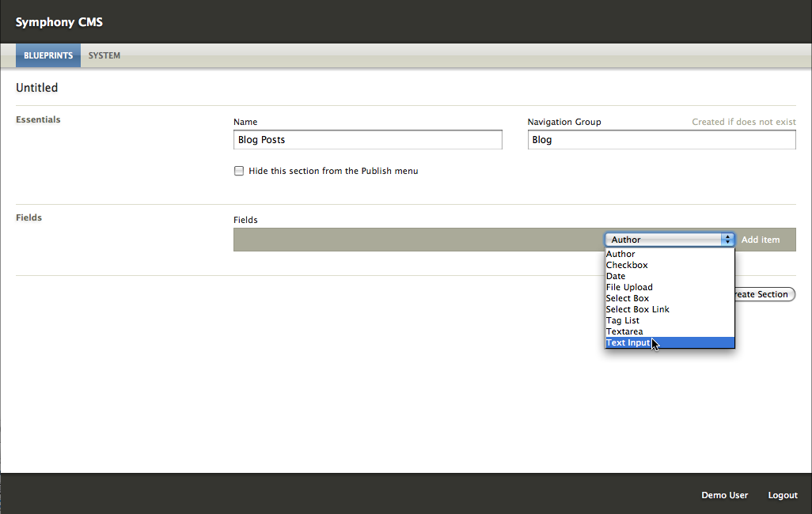Pick Select Box Link from list
Screen dimensions: 812x514
[x=638, y=309]
